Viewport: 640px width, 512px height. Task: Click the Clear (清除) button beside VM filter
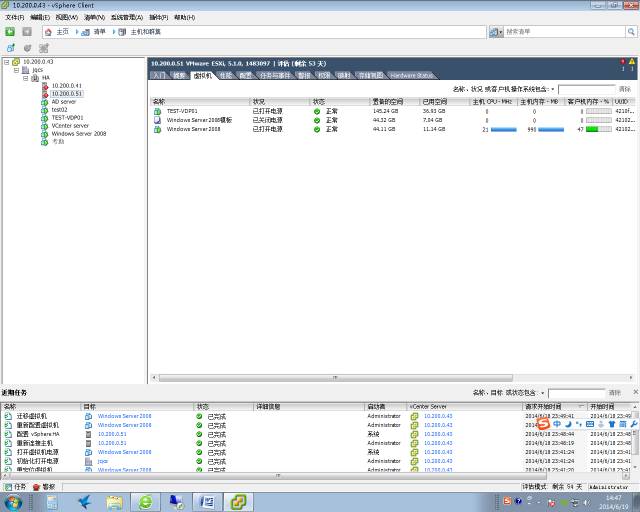(x=625, y=89)
